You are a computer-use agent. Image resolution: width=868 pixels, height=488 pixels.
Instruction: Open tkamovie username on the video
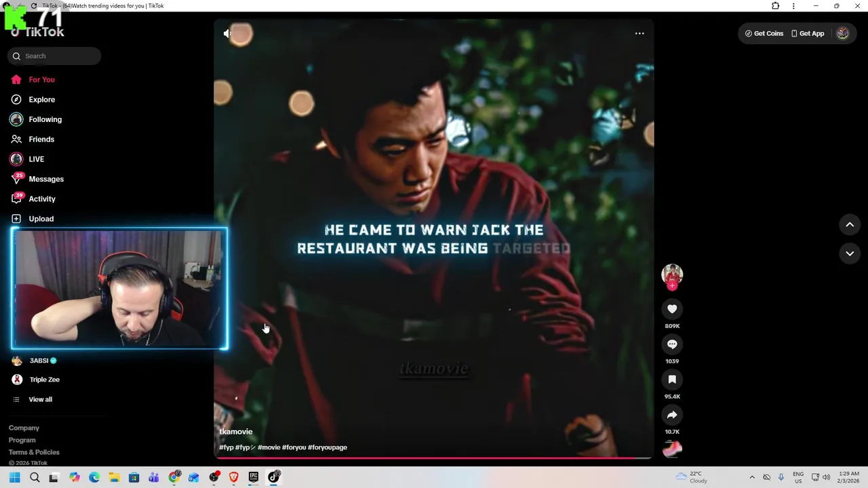point(236,432)
